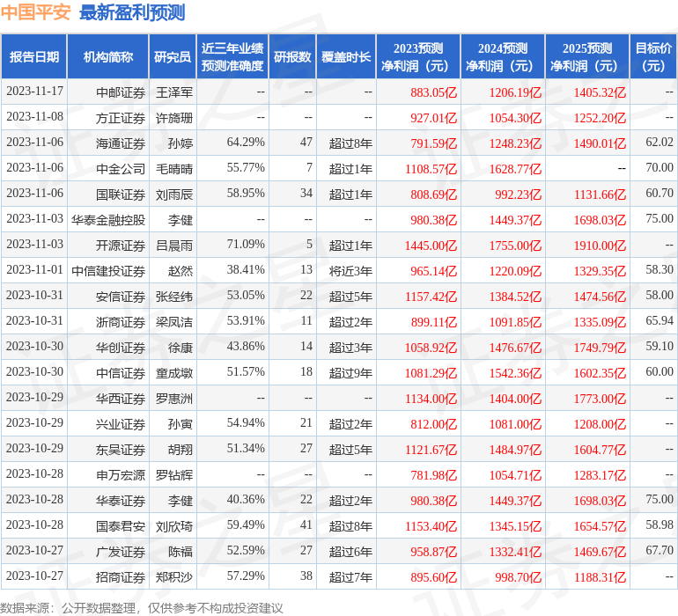This screenshot has height=616, width=678.
Task: Click the 1445.00亿 profit forecast
Action: (x=431, y=246)
